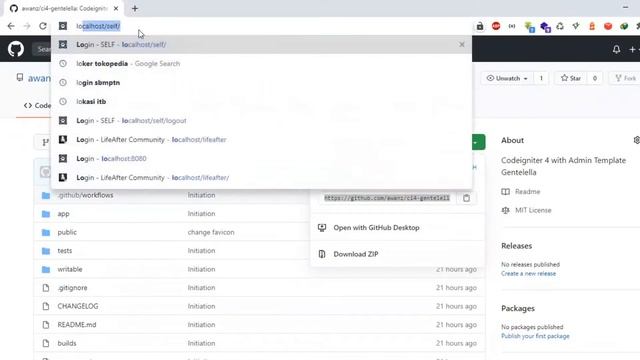Open a new browser tab
Screen dimensions: 640x360
[x=135, y=8]
